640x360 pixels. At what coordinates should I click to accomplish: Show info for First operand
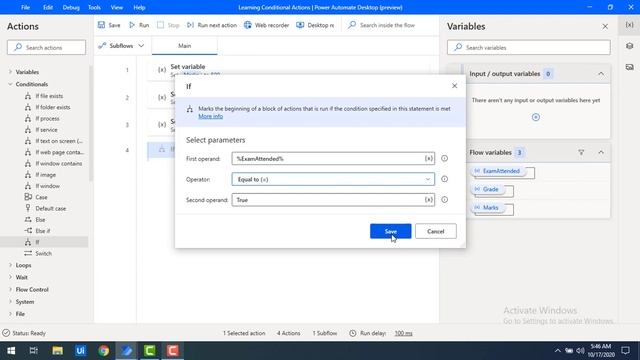click(x=444, y=158)
